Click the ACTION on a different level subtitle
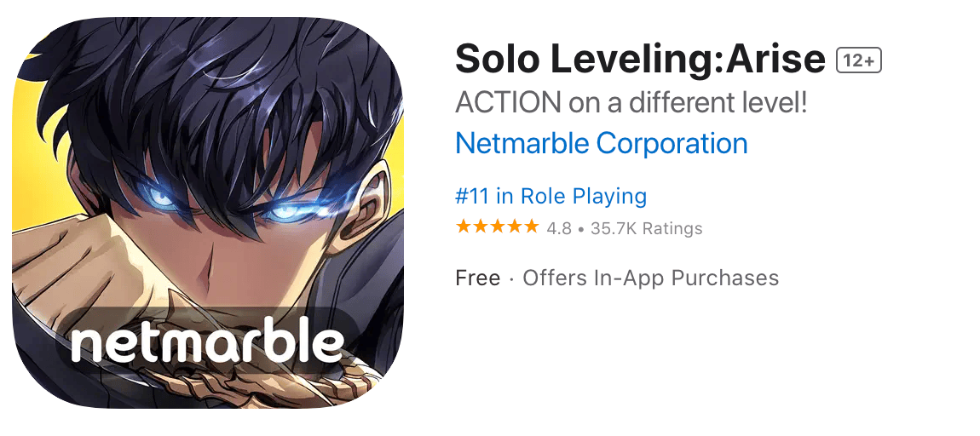Screen dimensions: 980x436 (x=631, y=102)
